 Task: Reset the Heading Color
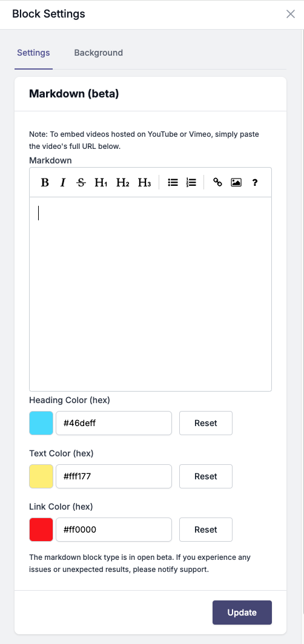click(x=206, y=423)
